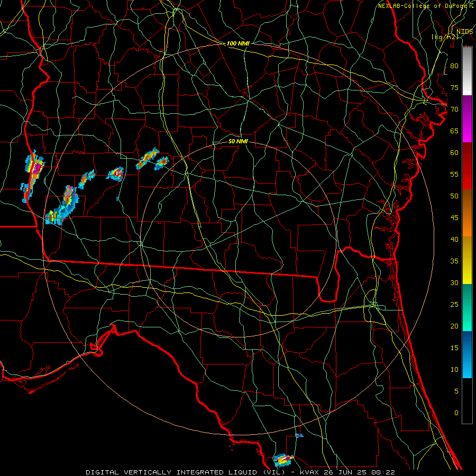Click the 65 value on the VIL scale

(454, 131)
